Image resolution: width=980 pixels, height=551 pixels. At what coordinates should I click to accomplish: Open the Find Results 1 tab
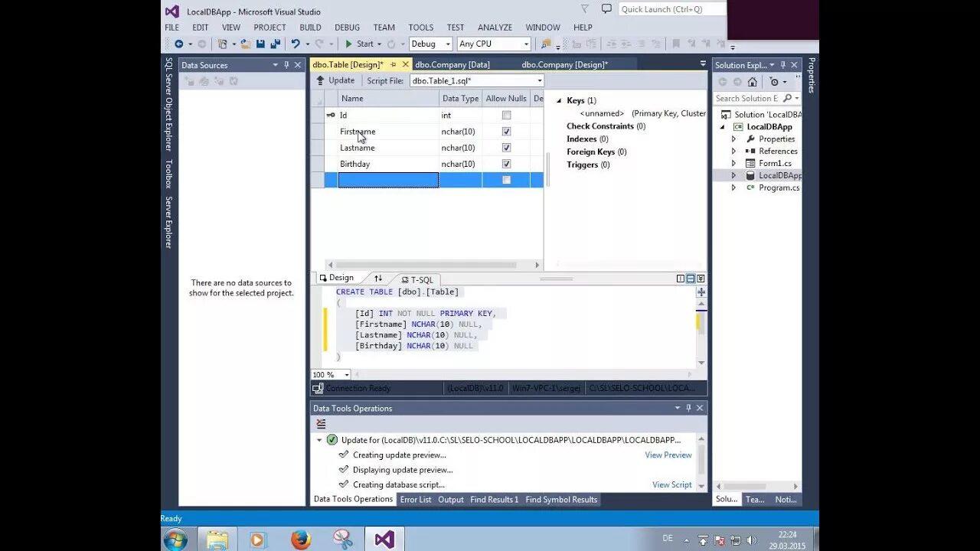click(x=494, y=500)
